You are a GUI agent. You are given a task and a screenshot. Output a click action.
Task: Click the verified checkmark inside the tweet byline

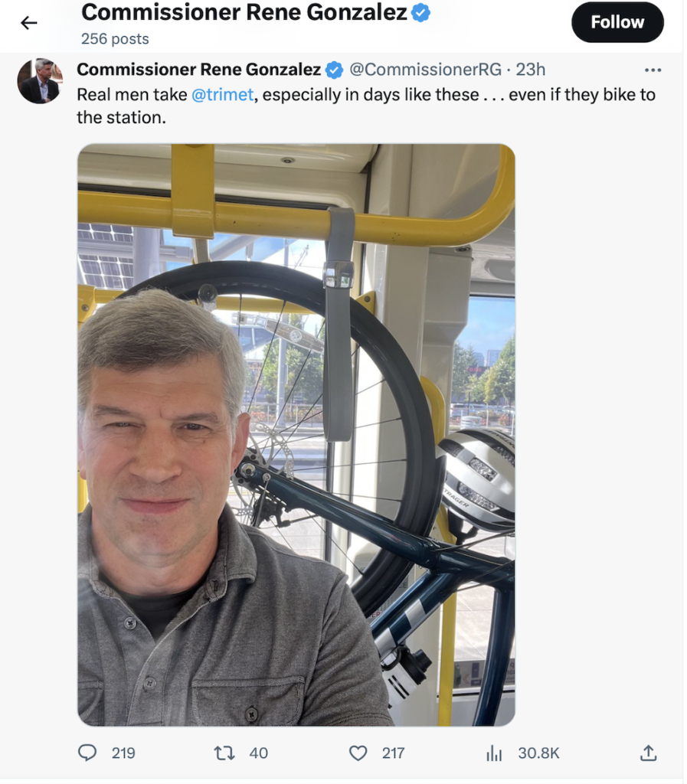pyautogui.click(x=335, y=70)
